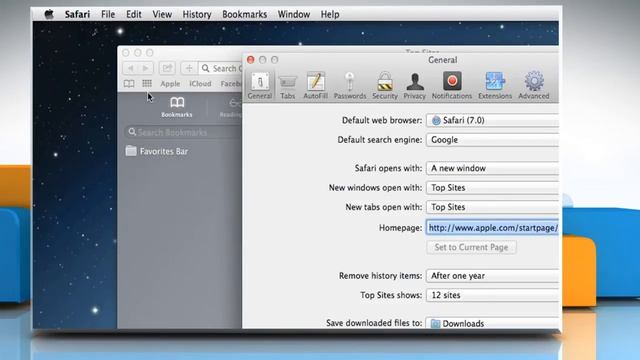
Task: Open the Window menu
Action: coord(294,15)
